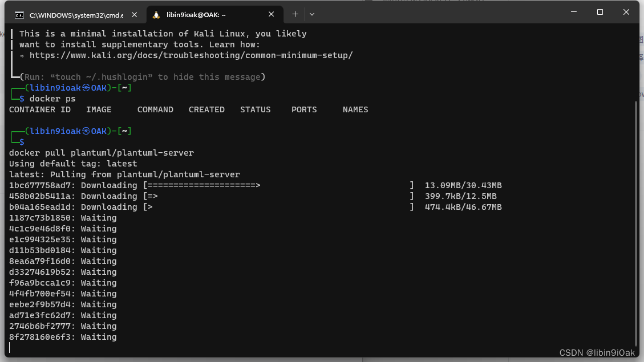
Task: Minimize the terminal window
Action: (573, 12)
